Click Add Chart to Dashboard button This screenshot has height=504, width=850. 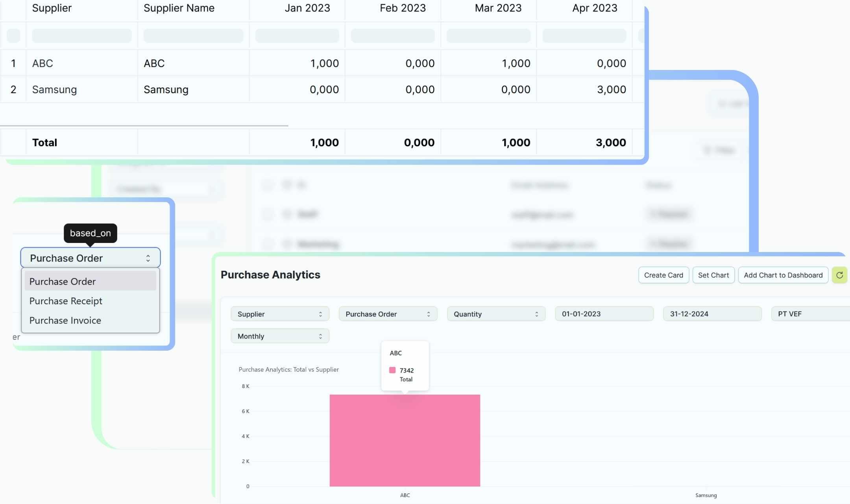coord(783,275)
